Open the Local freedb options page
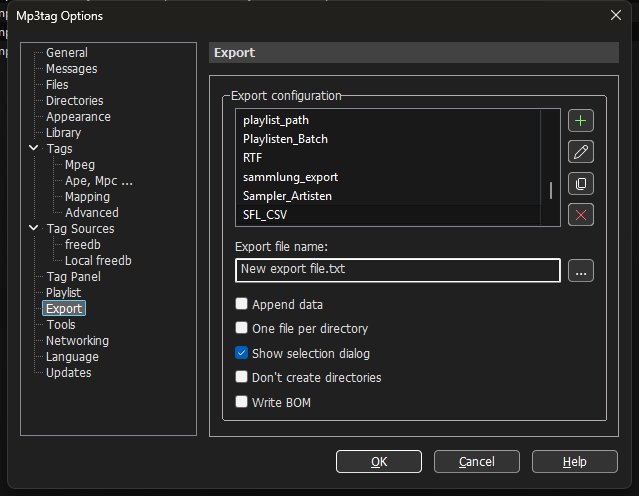This screenshot has height=496, width=639. 98,260
